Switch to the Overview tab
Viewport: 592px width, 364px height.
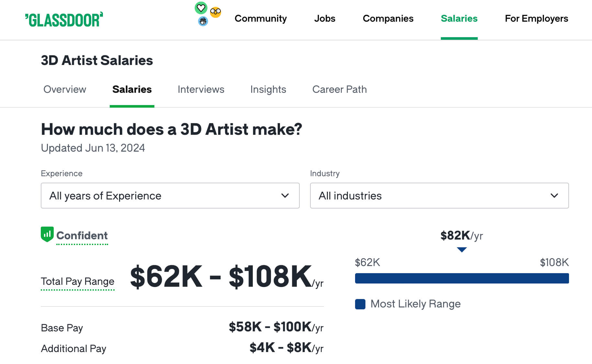click(65, 90)
